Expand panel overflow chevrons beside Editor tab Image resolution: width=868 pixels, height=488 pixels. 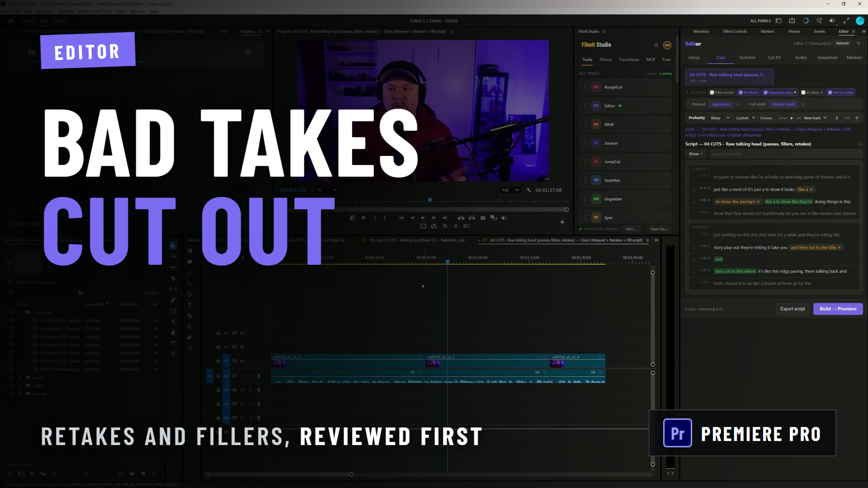pos(863,32)
